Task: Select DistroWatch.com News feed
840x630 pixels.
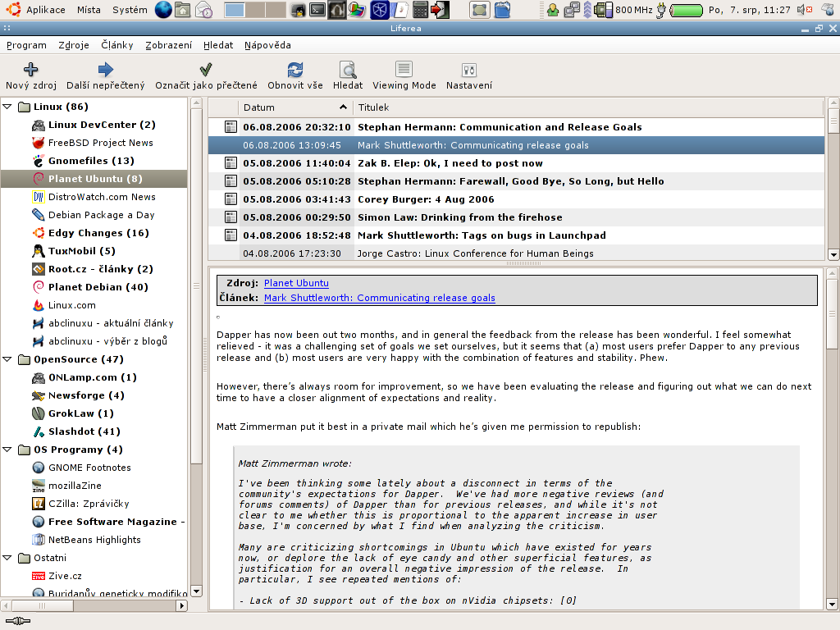Action: click(x=102, y=197)
